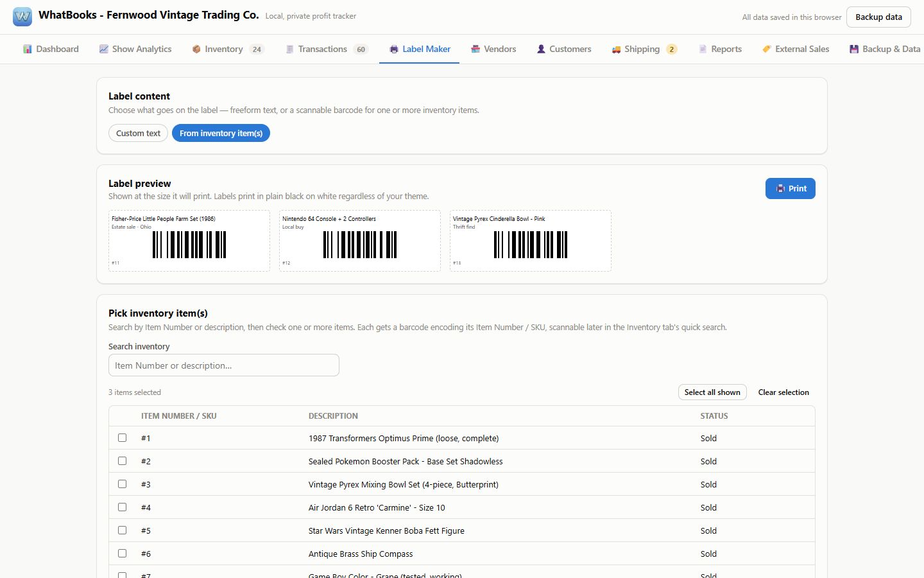The image size is (924, 578).
Task: Click the DESCRIPTION column header
Action: tap(333, 416)
